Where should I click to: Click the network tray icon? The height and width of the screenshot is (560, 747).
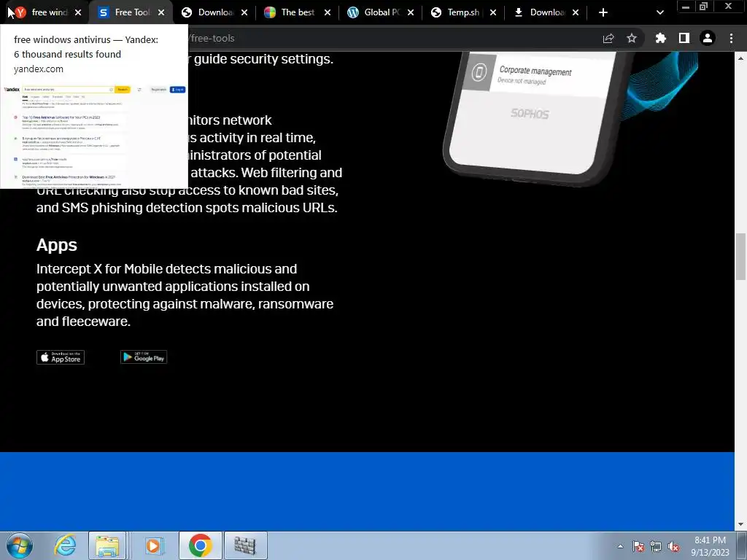656,546
